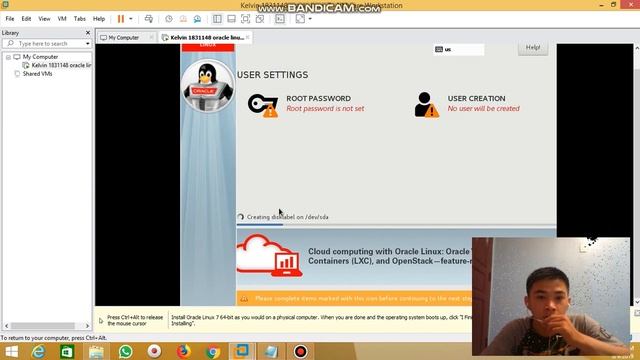Screen dimensions: 640x360
Task: Click the Send Ctrl+Alt+Del toolbar icon
Action: (149, 19)
